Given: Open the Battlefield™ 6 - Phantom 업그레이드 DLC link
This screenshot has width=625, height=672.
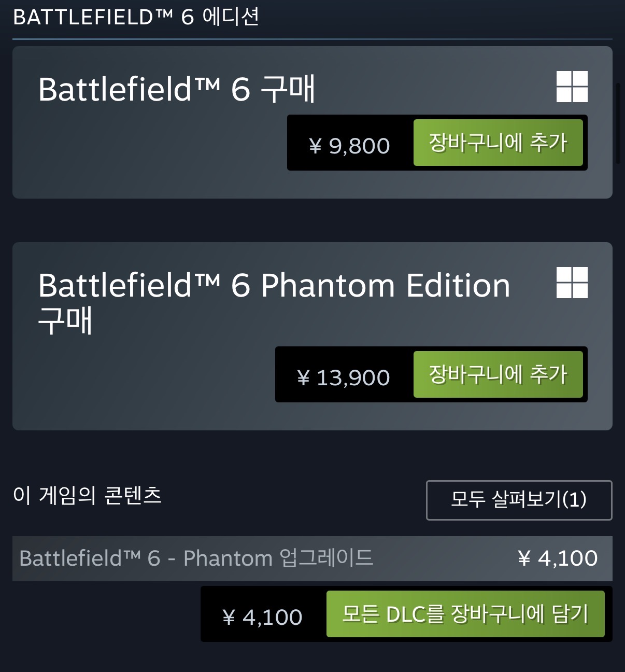Looking at the screenshot, I should [x=196, y=558].
